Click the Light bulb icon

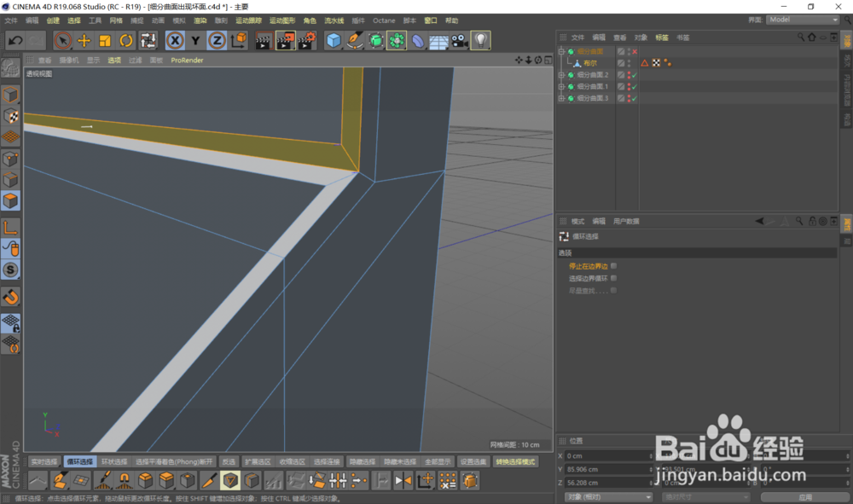(x=480, y=41)
